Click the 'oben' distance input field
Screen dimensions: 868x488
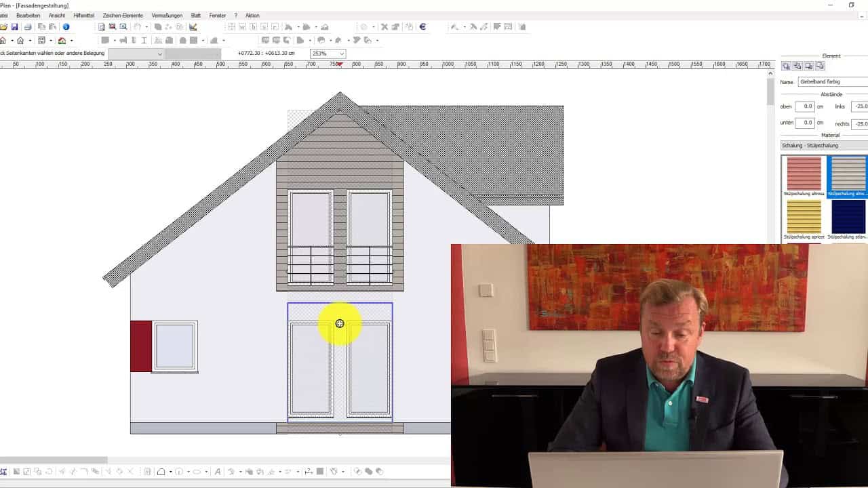[805, 106]
